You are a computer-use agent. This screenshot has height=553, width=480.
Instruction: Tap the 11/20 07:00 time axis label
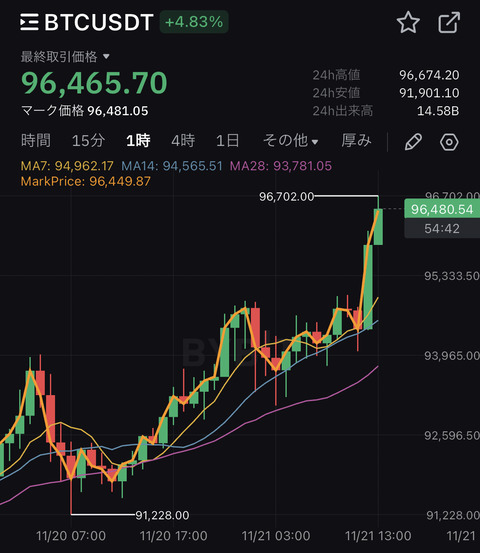(71, 536)
